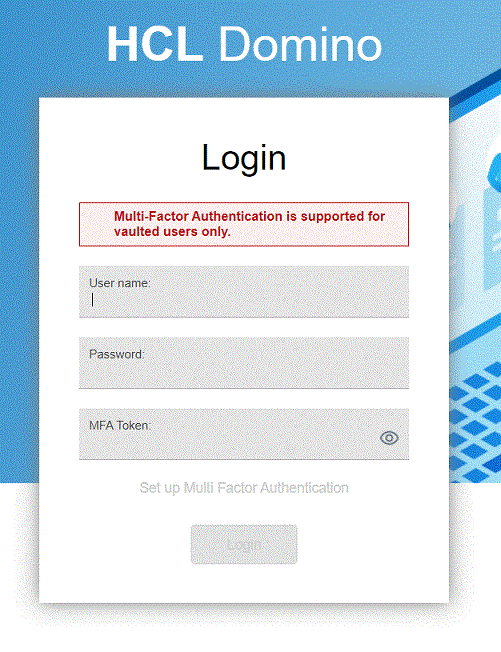Open Set up Multi Factor Authentication link

pyautogui.click(x=244, y=488)
